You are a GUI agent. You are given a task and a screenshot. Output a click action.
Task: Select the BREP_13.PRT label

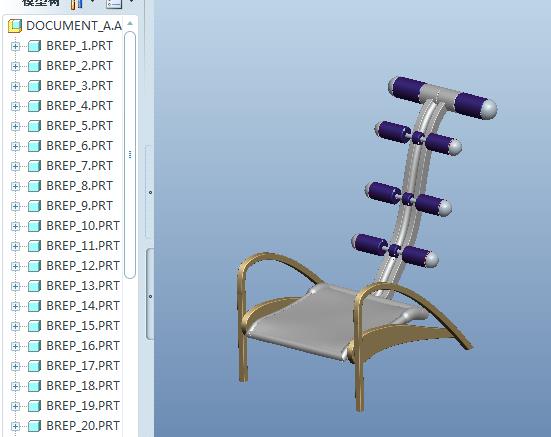click(x=83, y=286)
